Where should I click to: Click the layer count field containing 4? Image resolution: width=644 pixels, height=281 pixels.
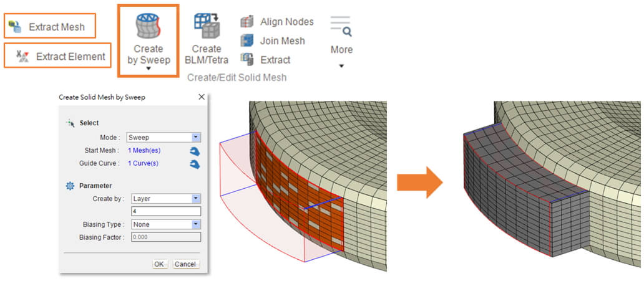coord(165,211)
